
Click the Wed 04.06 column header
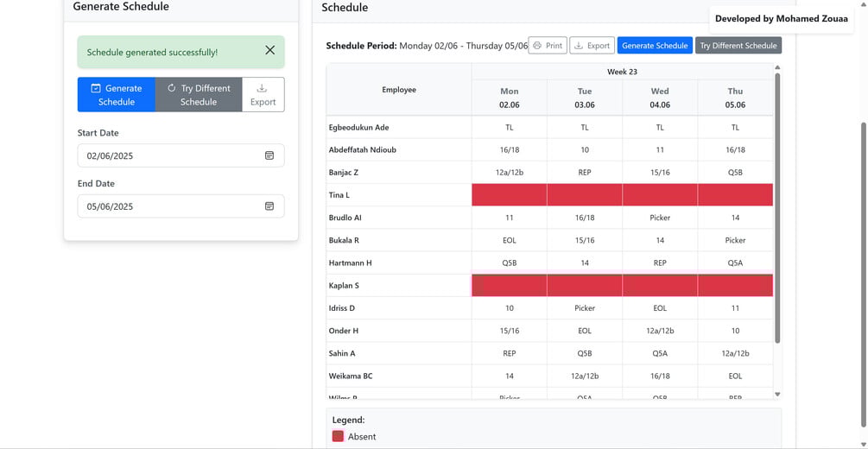[660, 98]
